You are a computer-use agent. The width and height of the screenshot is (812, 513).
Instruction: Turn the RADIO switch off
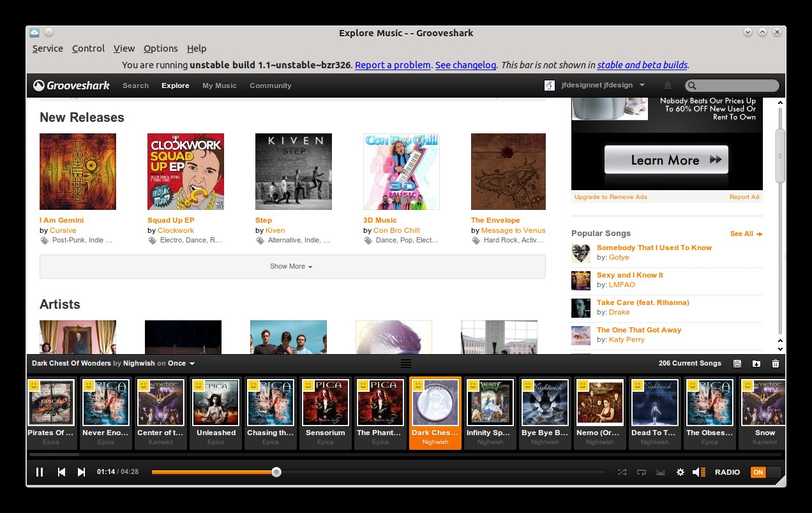point(765,472)
